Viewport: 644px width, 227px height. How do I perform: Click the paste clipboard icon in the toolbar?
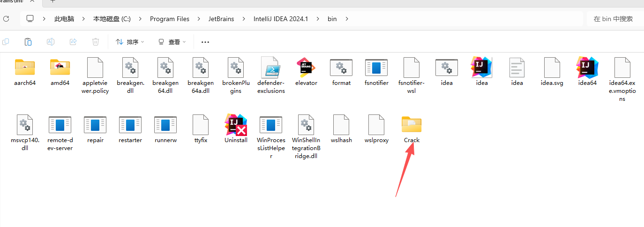coord(28,42)
